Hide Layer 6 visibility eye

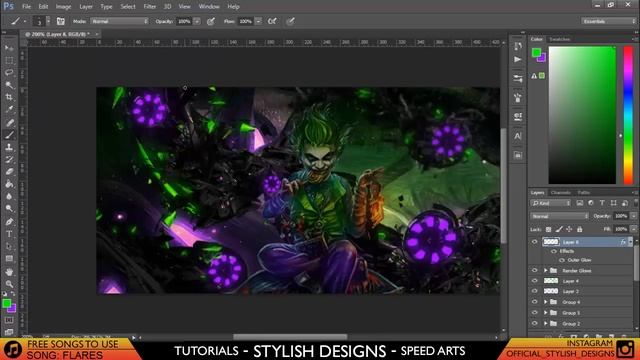coord(534,242)
